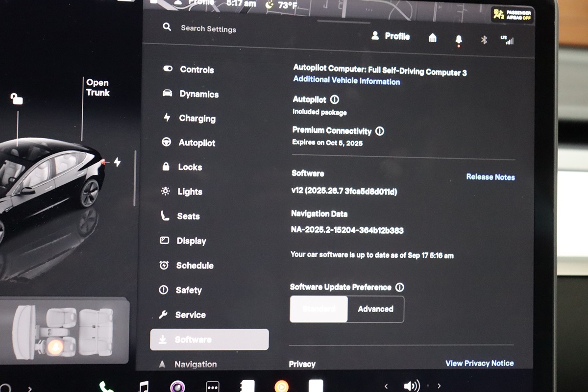Tap the Bluetooth icon
The image size is (588, 392).
click(484, 40)
